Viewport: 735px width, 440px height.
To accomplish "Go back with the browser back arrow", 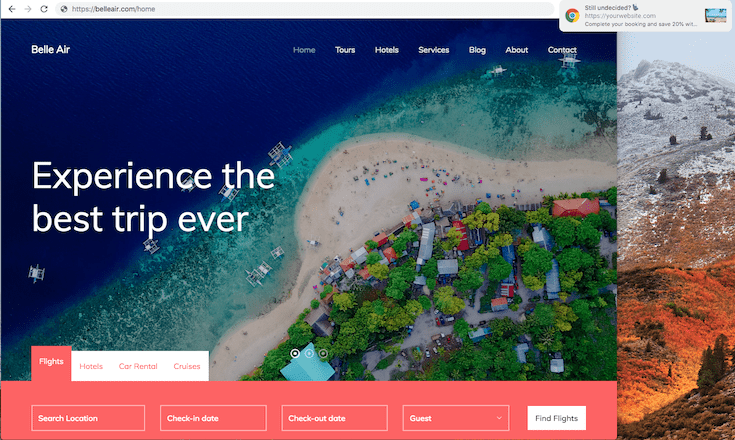I will pyautogui.click(x=12, y=9).
